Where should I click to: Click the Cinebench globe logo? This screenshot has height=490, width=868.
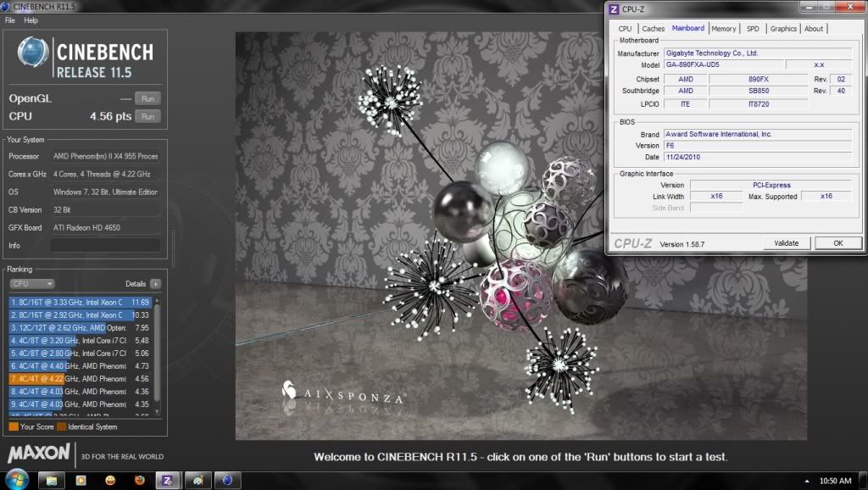pyautogui.click(x=33, y=52)
